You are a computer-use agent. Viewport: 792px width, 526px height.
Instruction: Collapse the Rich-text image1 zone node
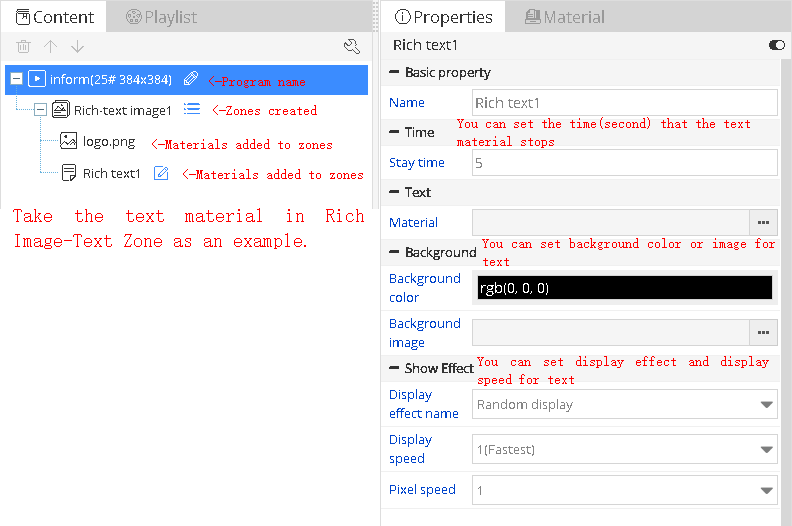tap(40, 110)
